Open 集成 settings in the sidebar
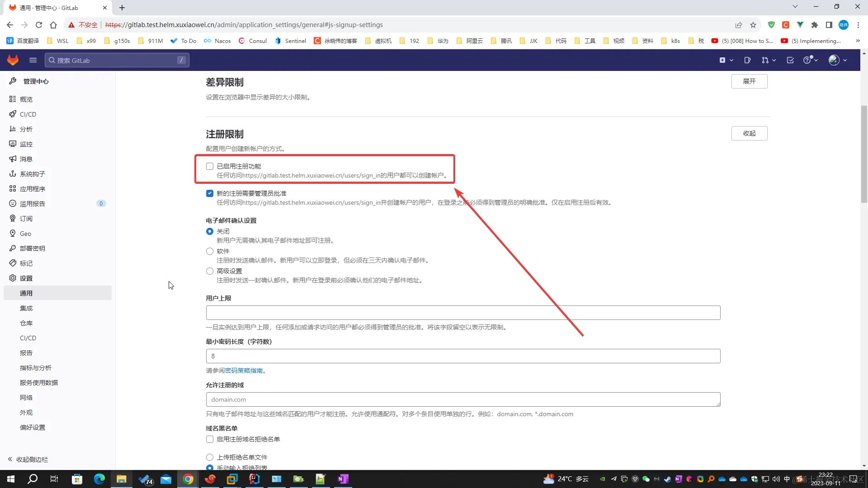The height and width of the screenshot is (488, 868). pos(26,308)
